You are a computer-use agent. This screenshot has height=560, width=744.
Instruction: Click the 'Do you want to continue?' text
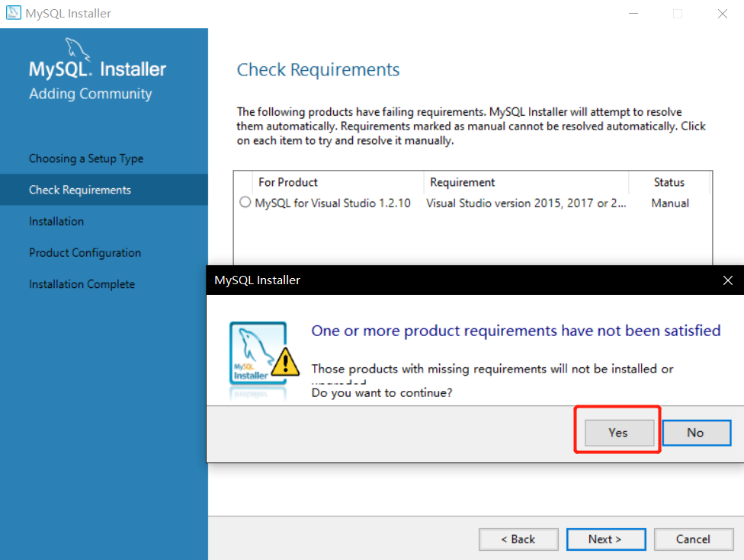[382, 393]
